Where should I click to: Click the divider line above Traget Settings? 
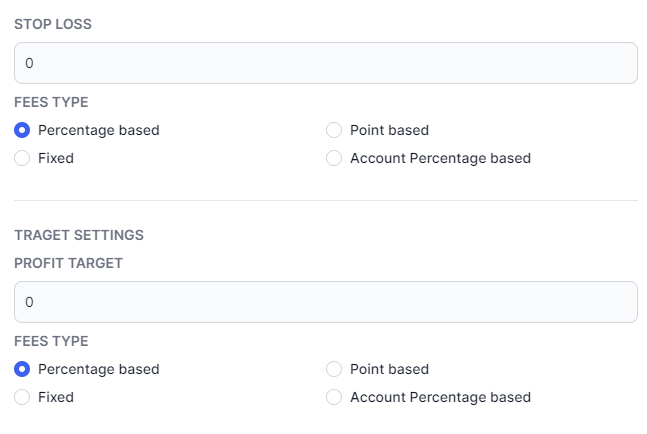coord(326,200)
